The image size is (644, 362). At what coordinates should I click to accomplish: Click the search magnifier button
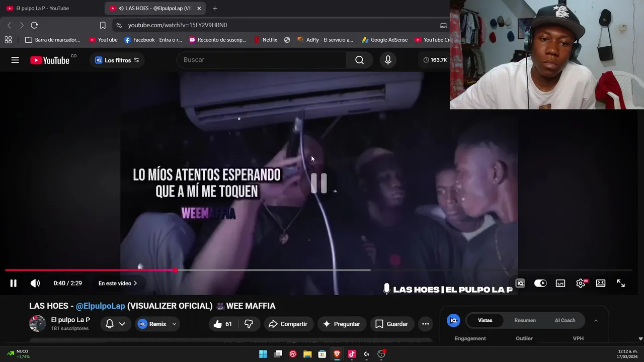359,60
